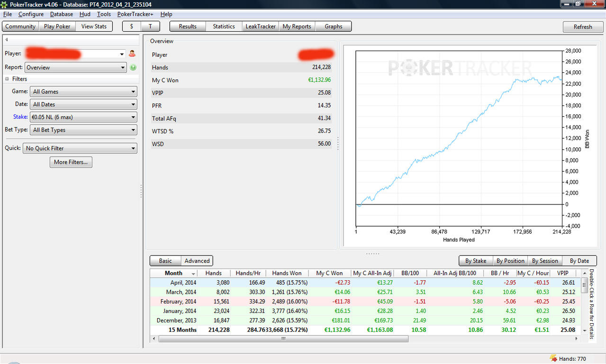Viewport: 606px width, 364px height.
Task: Open the Date filter dropdown
Action: [83, 105]
